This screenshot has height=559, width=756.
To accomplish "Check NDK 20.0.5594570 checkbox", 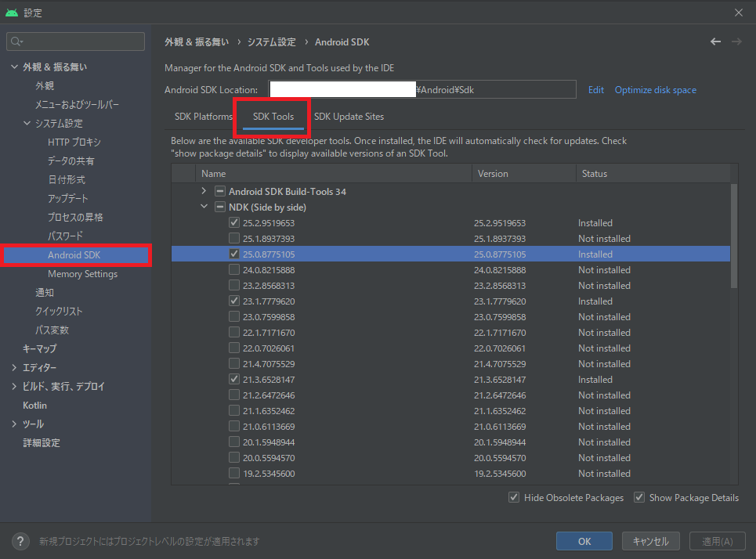I will coord(233,457).
